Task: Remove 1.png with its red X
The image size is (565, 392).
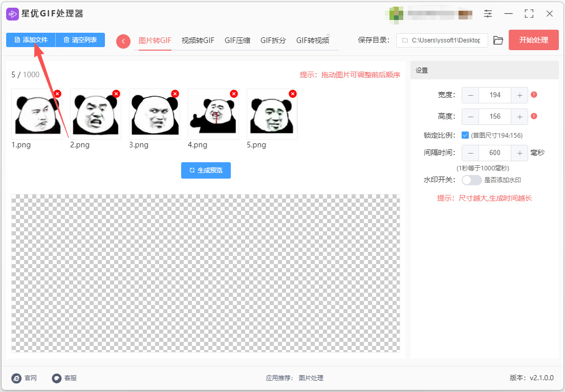Action: pyautogui.click(x=57, y=94)
